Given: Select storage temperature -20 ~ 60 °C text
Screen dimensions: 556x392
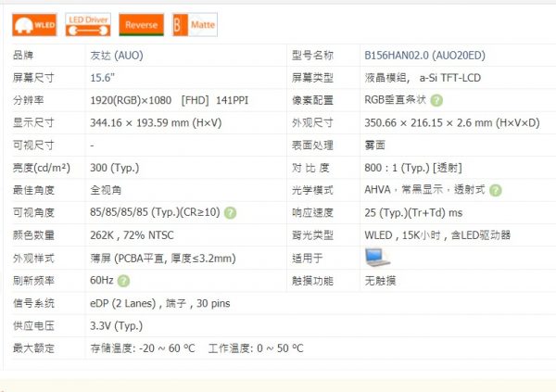Looking at the screenshot, I should pyautogui.click(x=143, y=348).
